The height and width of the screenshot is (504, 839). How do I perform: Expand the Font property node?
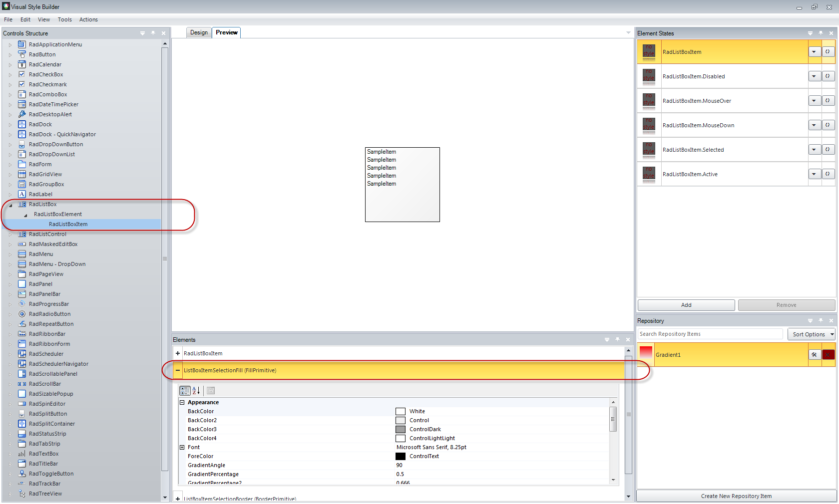(x=182, y=447)
